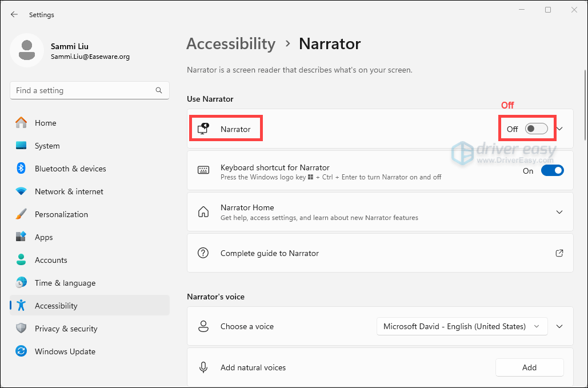This screenshot has width=588, height=388.
Task: Turn on the Narrator toggle switch
Action: coord(537,129)
